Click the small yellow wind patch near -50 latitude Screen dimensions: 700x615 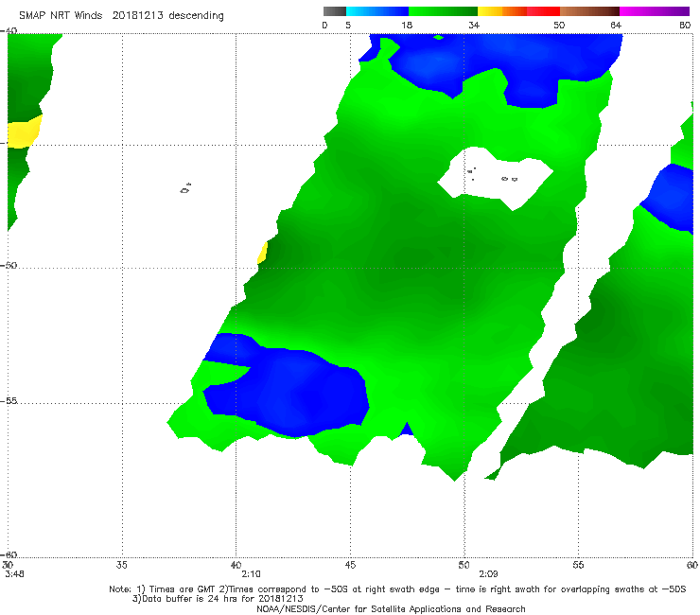click(x=263, y=253)
